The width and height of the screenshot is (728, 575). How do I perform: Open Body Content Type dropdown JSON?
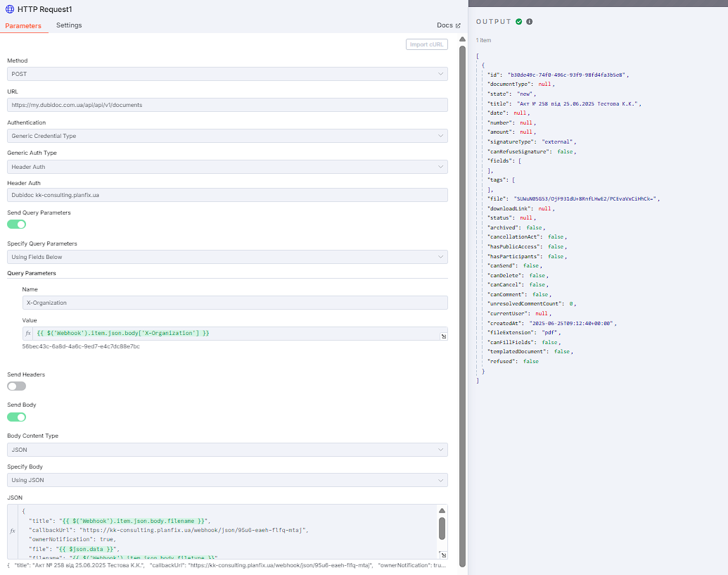[x=227, y=450]
